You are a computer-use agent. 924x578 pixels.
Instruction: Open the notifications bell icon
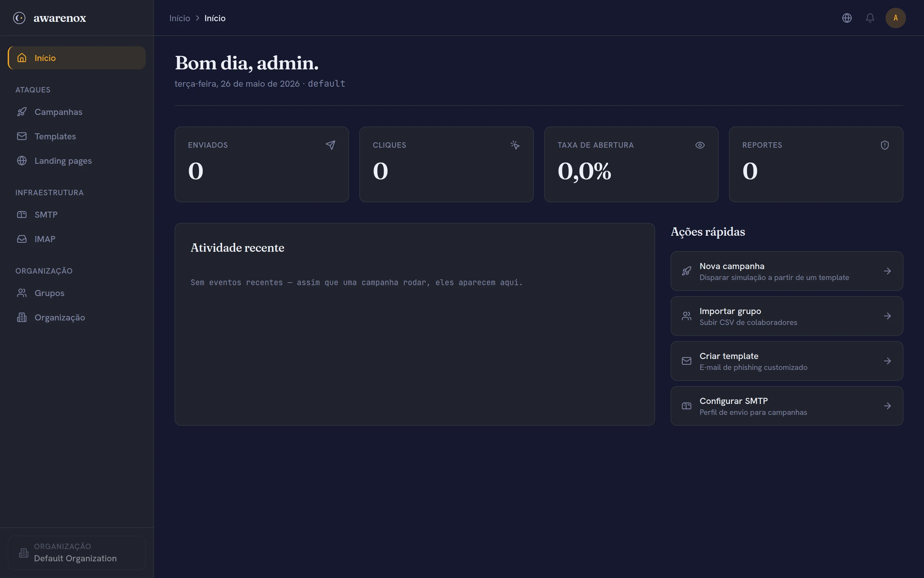[870, 18]
